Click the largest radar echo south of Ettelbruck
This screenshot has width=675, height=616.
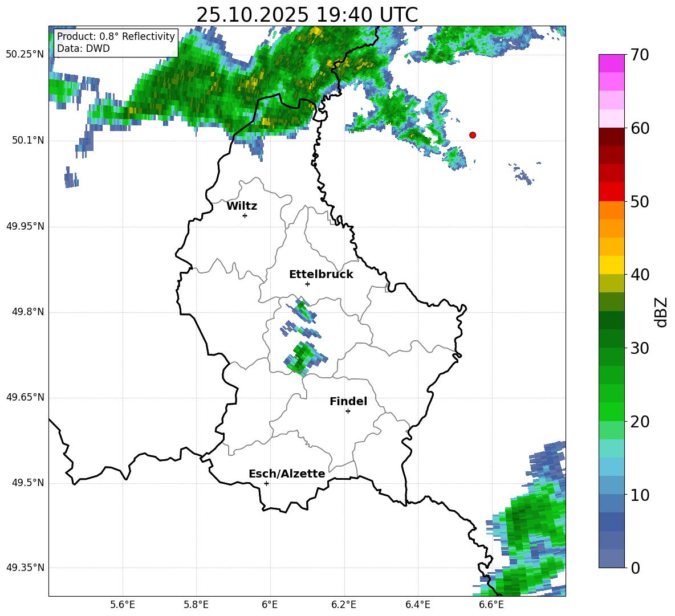point(305,358)
